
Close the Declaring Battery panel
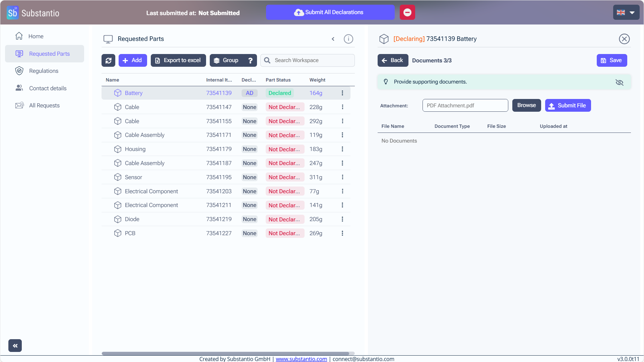coord(624,39)
